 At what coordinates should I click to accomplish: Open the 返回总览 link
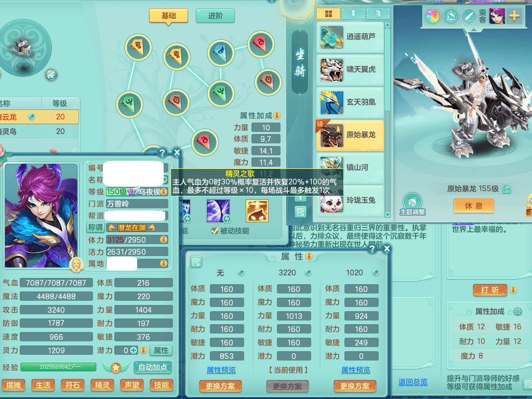coord(413,382)
